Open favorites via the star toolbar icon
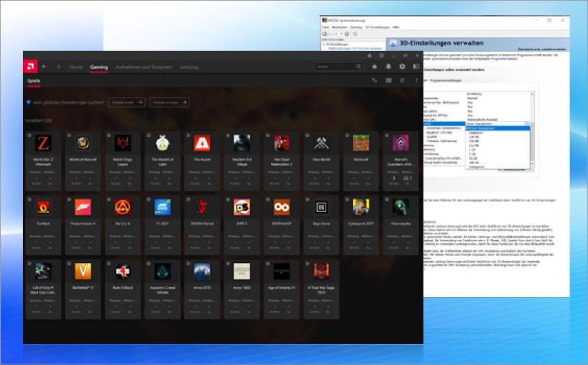The height and width of the screenshot is (365, 588). click(374, 67)
